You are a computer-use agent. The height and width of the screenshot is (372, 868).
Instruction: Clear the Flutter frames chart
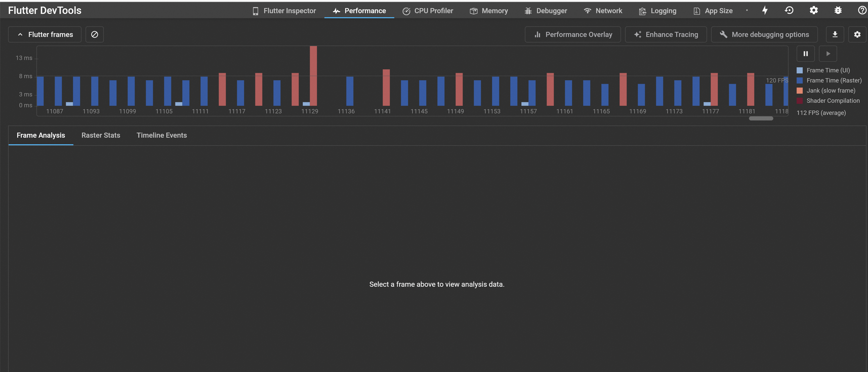tap(94, 34)
